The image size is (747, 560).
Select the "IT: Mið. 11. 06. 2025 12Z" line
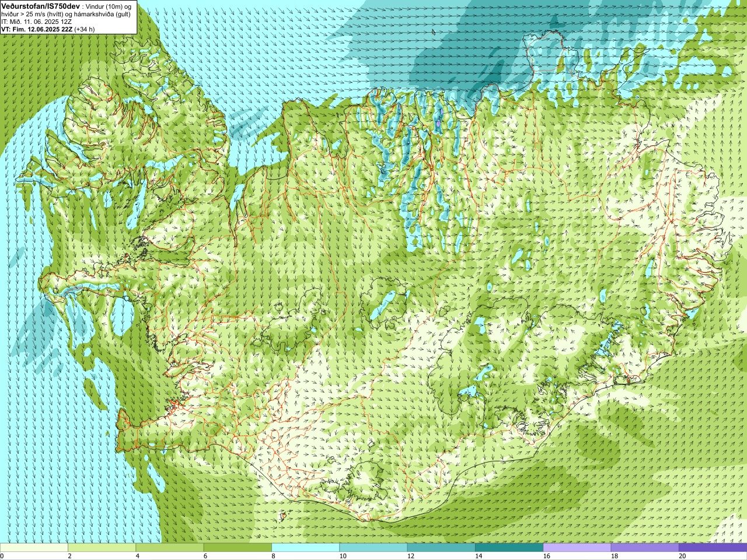coord(36,21)
